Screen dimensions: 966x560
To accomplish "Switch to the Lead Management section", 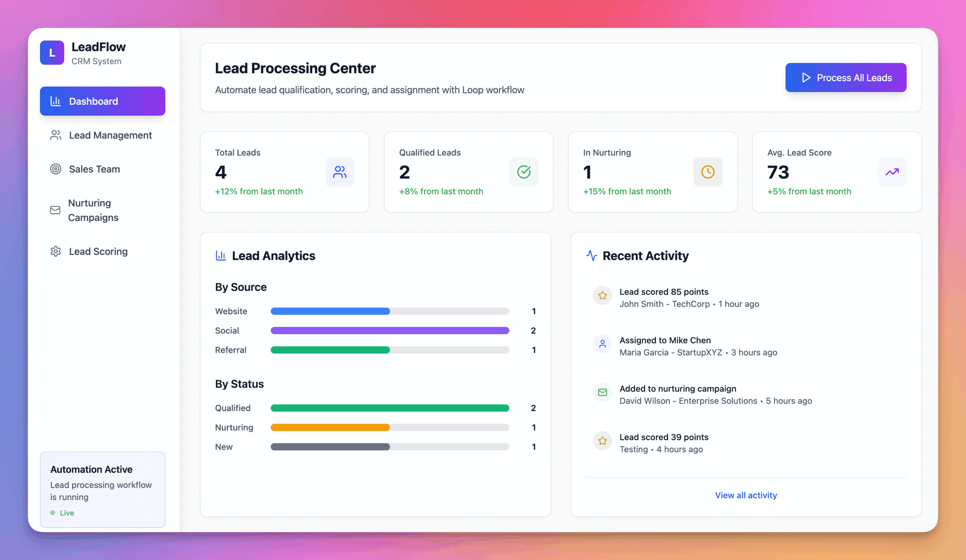I will coord(110,135).
